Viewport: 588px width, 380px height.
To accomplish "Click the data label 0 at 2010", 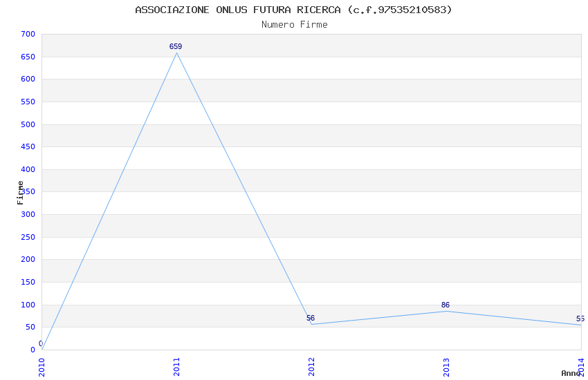I will point(41,343).
